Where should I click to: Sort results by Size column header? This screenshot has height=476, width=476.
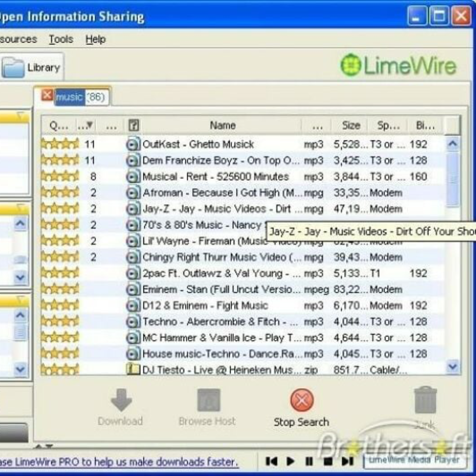351,125
